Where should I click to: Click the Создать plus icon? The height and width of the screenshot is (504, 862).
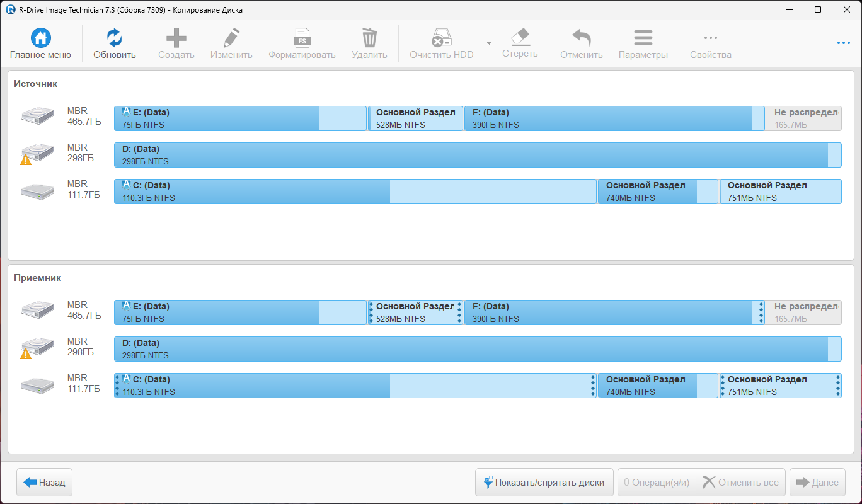click(x=176, y=38)
